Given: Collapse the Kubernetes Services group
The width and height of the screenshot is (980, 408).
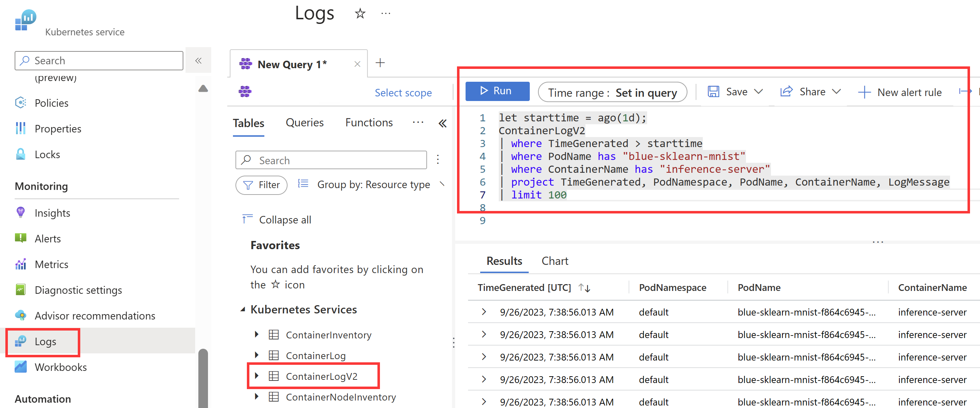Looking at the screenshot, I should point(243,309).
